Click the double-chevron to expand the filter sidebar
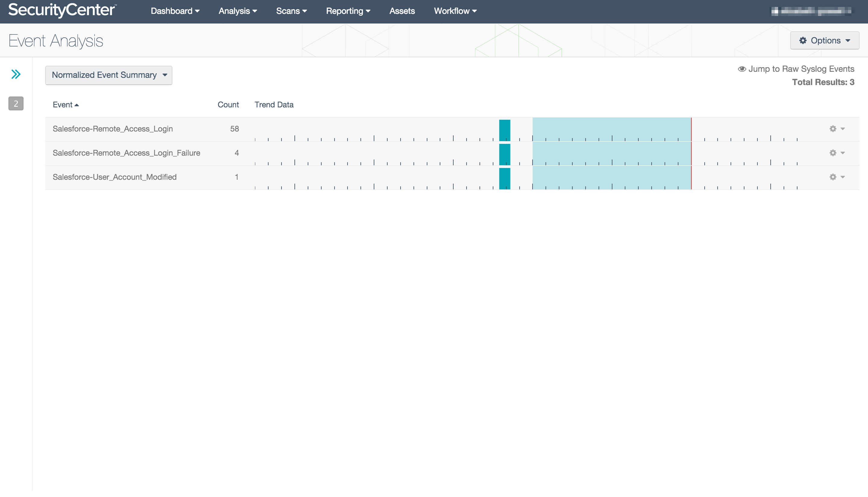Image resolution: width=868 pixels, height=497 pixels. pos(15,74)
